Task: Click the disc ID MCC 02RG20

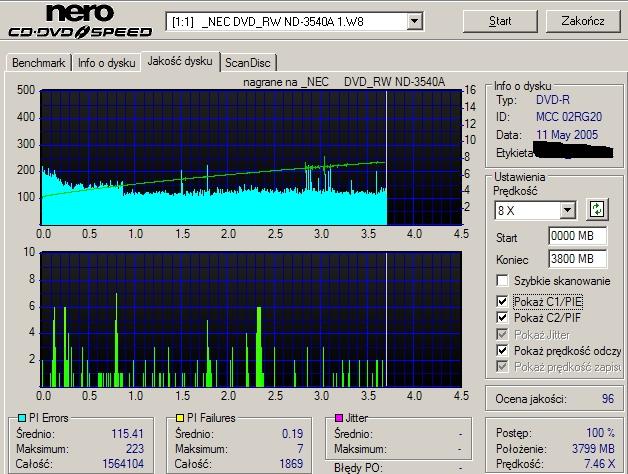Action: [x=569, y=117]
